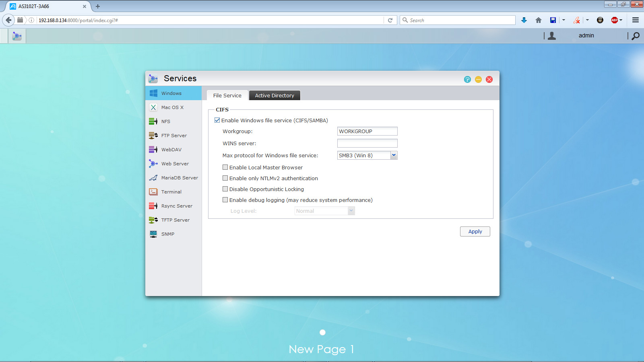Click the Workgroup input field
This screenshot has height=362, width=644.
[367, 131]
